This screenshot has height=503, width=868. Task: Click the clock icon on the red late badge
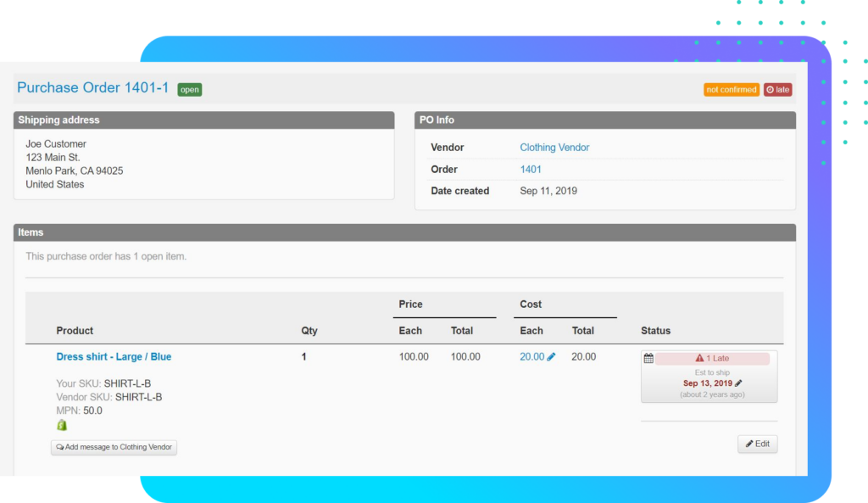770,89
